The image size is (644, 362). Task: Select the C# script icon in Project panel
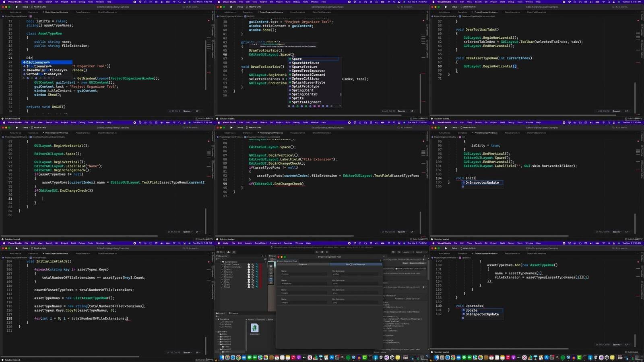254,328
